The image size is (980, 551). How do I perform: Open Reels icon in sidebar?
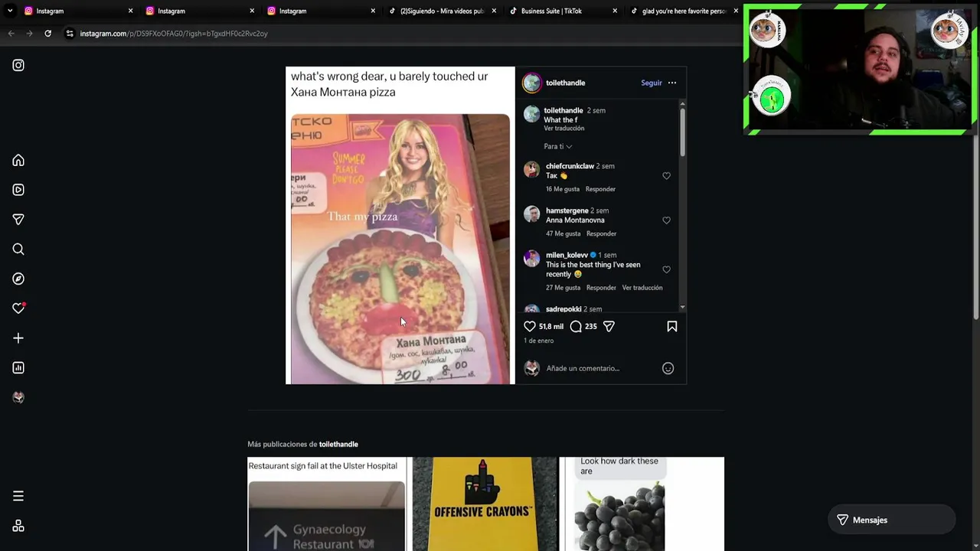pyautogui.click(x=18, y=190)
